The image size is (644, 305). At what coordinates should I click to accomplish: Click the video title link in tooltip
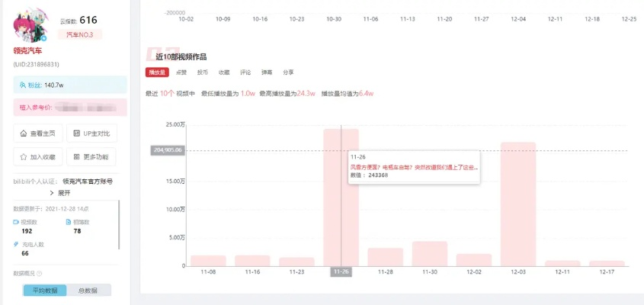coord(414,168)
